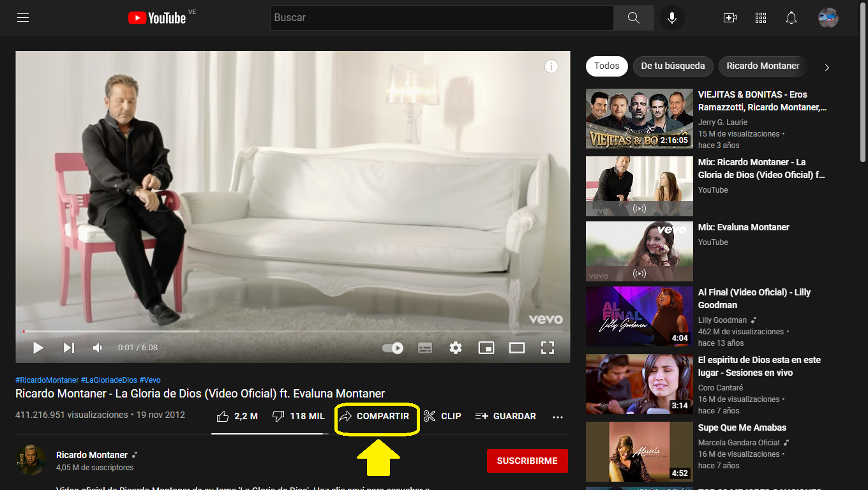Open the Jerry G. Laurie channel name
The height and width of the screenshot is (490, 868).
click(722, 122)
